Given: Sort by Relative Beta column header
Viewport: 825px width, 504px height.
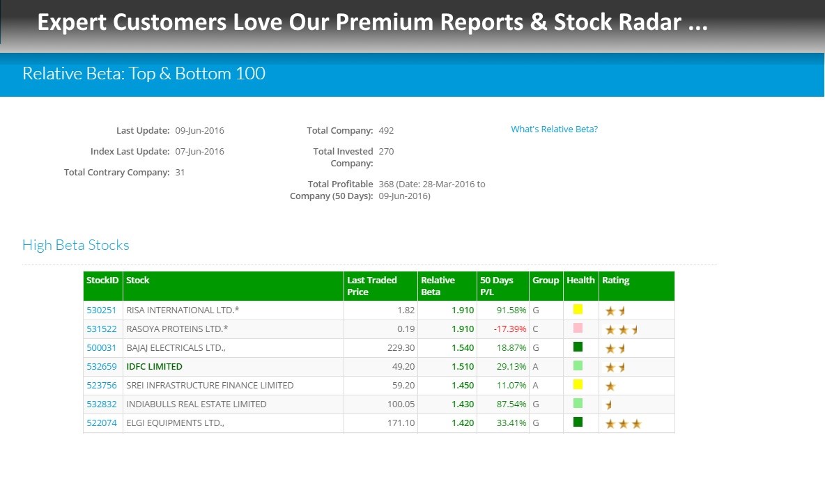Looking at the screenshot, I should coord(438,286).
